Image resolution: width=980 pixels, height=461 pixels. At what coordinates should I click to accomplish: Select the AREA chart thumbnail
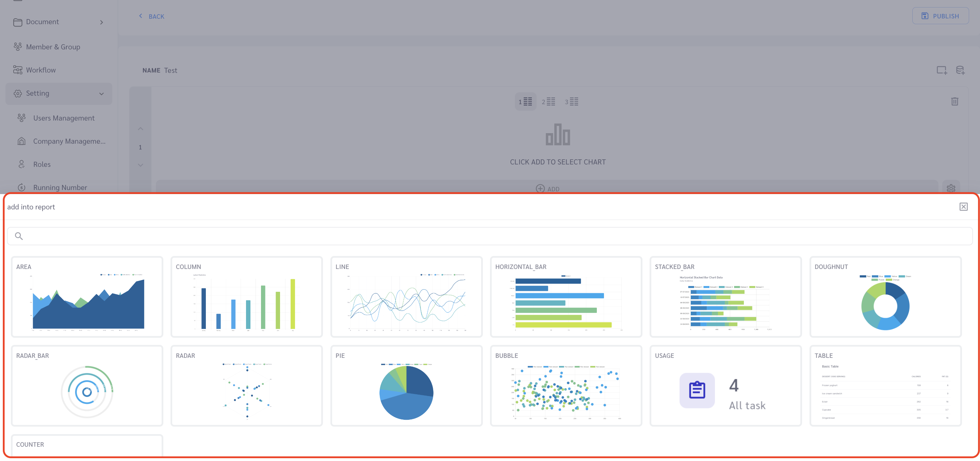tap(87, 297)
